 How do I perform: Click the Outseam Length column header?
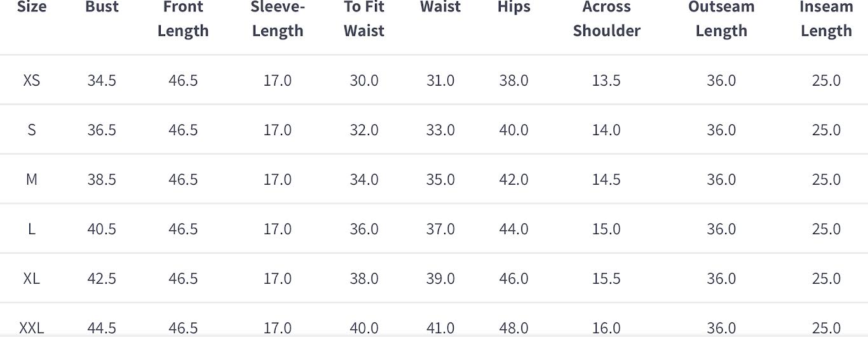(721, 19)
